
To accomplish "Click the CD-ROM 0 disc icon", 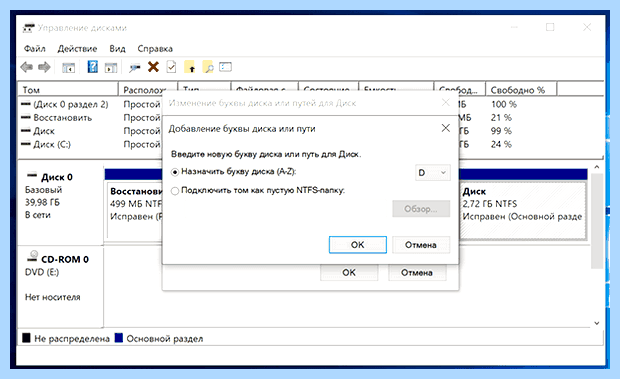I will (32, 257).
